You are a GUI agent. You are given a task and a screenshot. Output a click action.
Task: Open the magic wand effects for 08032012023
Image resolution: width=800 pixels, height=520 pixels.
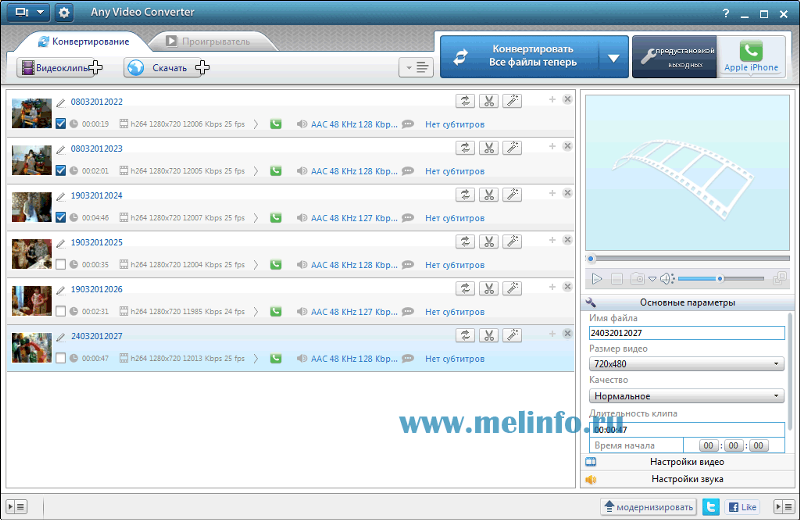511,148
